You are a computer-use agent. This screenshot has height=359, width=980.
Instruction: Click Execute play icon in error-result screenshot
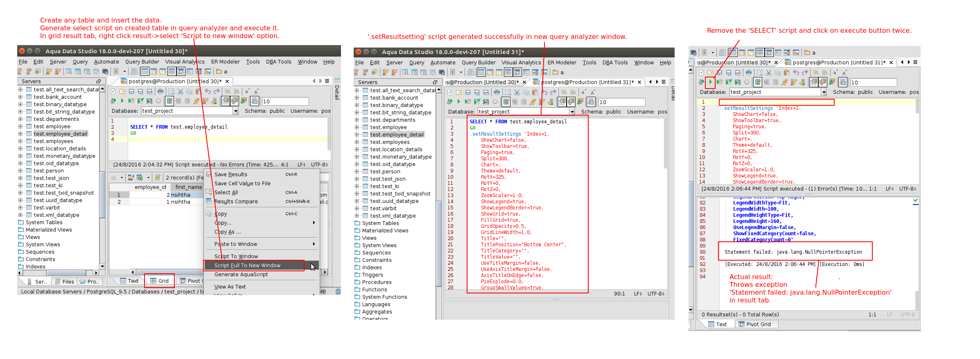pyautogui.click(x=710, y=82)
